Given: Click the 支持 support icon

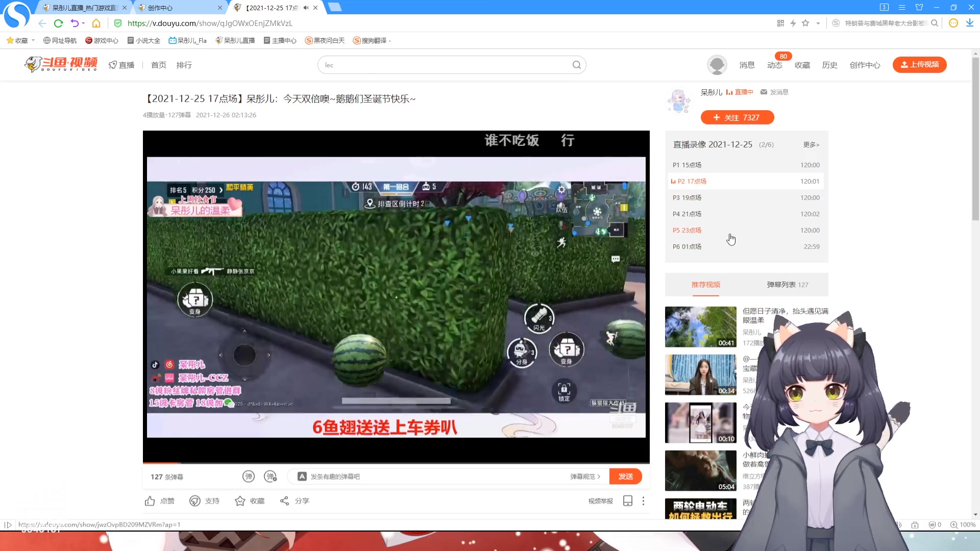Looking at the screenshot, I should pyautogui.click(x=194, y=501).
